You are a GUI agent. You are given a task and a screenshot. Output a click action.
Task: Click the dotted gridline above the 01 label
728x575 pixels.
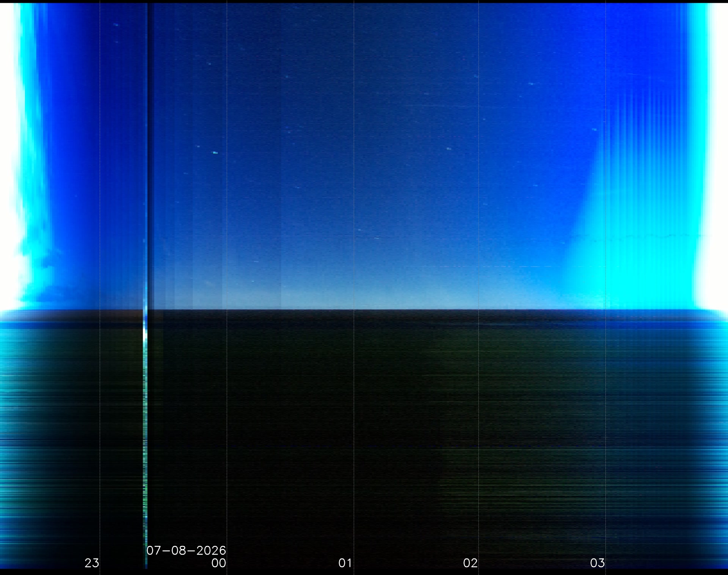(354, 281)
